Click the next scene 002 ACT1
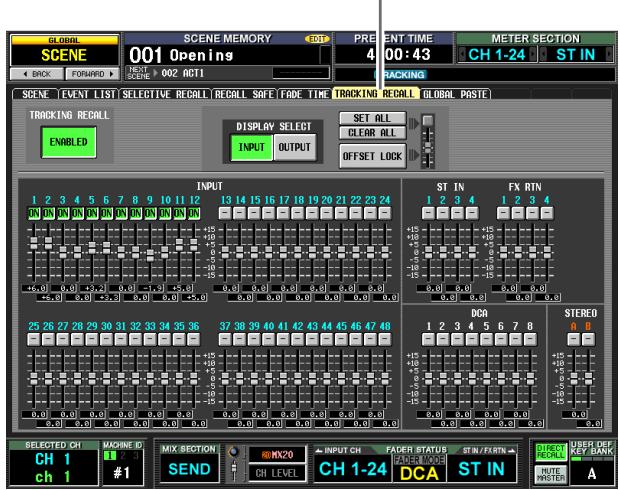620x490 pixels. click(182, 73)
